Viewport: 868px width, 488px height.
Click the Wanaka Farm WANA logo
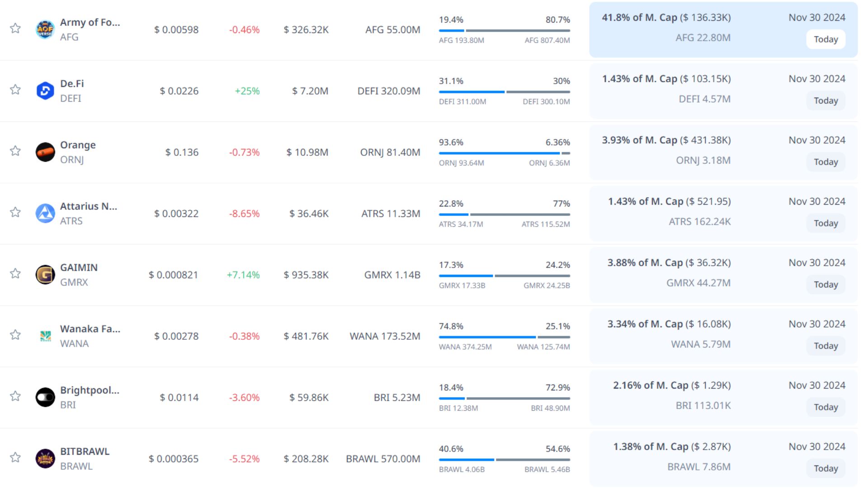(x=45, y=336)
